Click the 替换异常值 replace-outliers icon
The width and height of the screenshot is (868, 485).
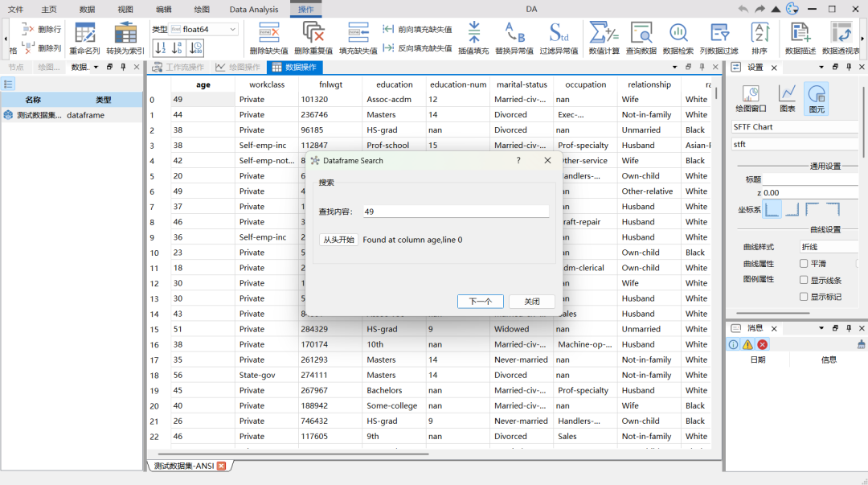pos(514,33)
